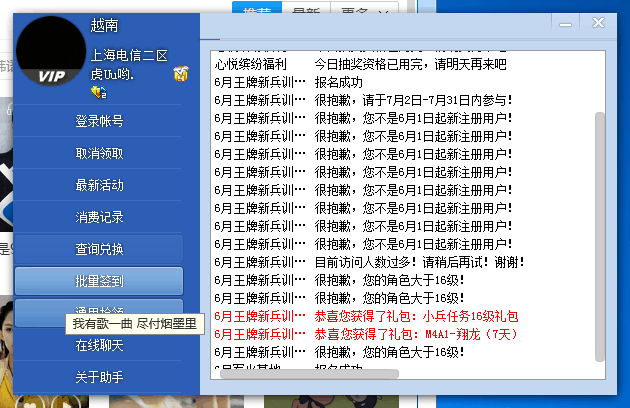This screenshot has height=408, width=630.
Task: Minimize the assistant window
Action: [x=565, y=24]
